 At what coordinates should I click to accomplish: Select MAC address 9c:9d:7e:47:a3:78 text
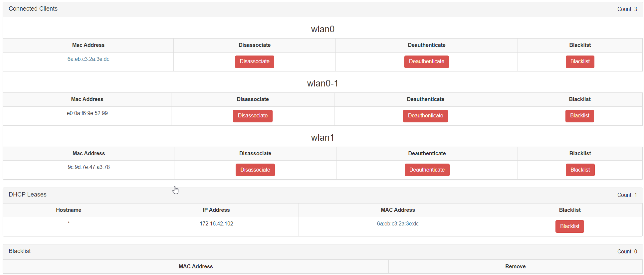89,167
